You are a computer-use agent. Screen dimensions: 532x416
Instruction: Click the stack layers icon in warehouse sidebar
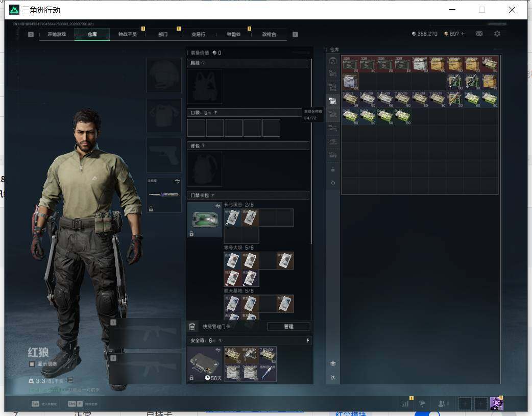click(333, 363)
